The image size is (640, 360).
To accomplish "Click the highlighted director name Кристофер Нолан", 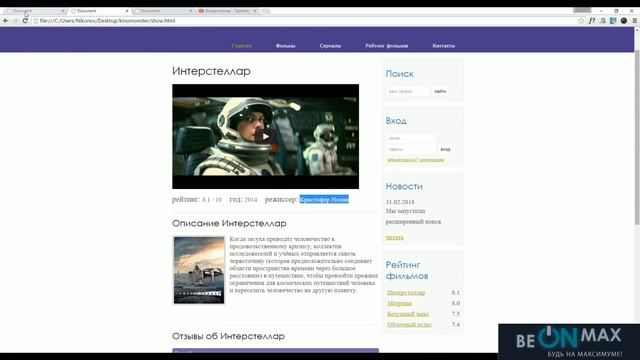I will 324,199.
